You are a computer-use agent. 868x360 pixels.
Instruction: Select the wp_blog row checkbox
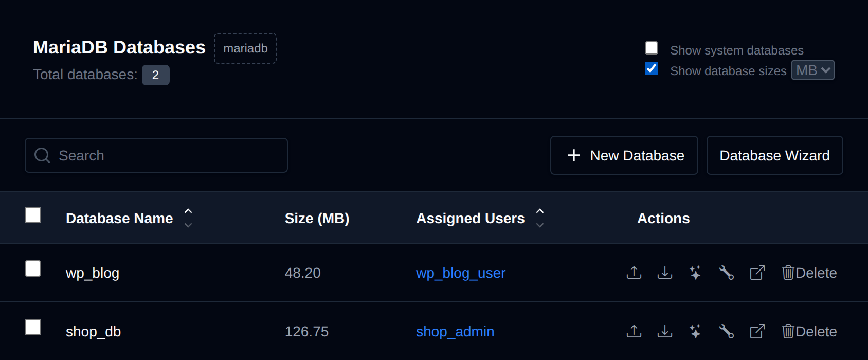(33, 268)
